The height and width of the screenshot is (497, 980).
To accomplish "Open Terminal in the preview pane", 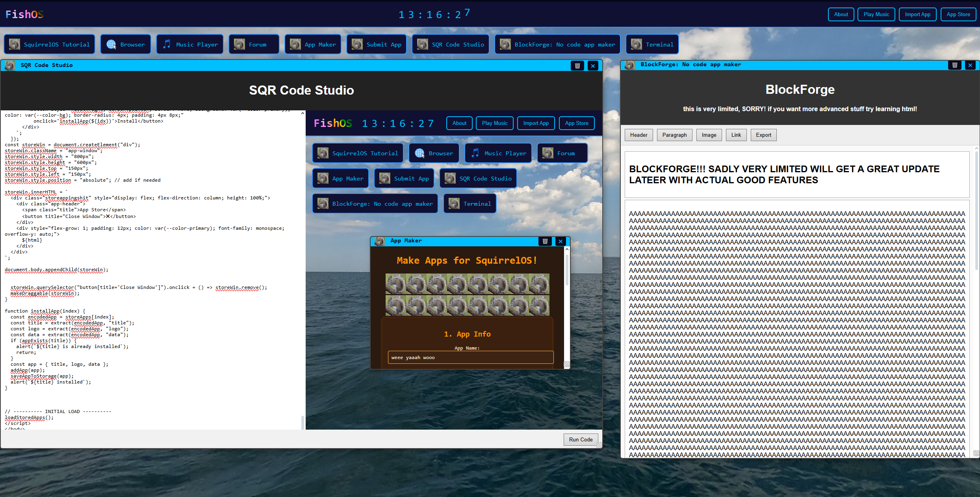I will (470, 203).
